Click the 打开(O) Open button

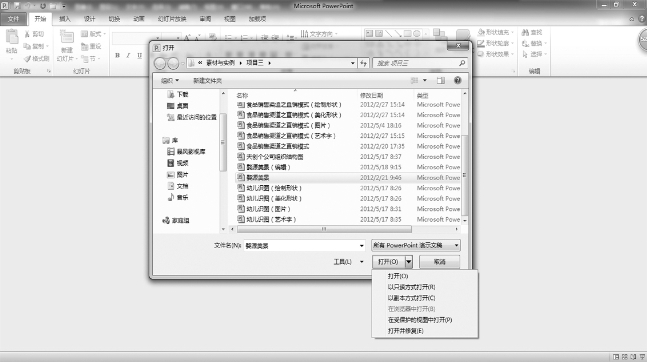click(x=388, y=262)
